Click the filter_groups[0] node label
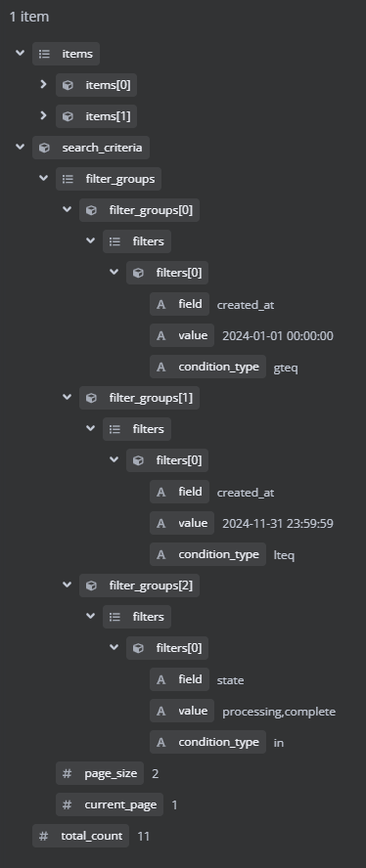This screenshot has height=868, width=366. coord(151,210)
